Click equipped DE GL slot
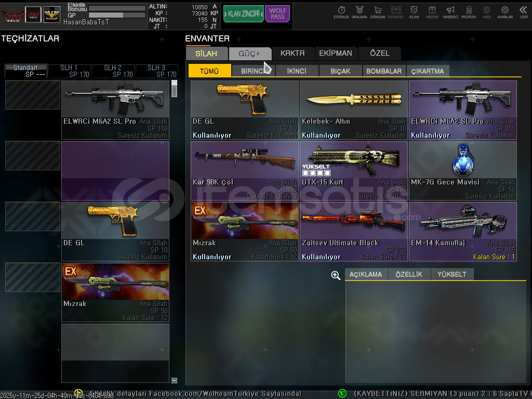This screenshot has height=399, width=532. [115, 232]
